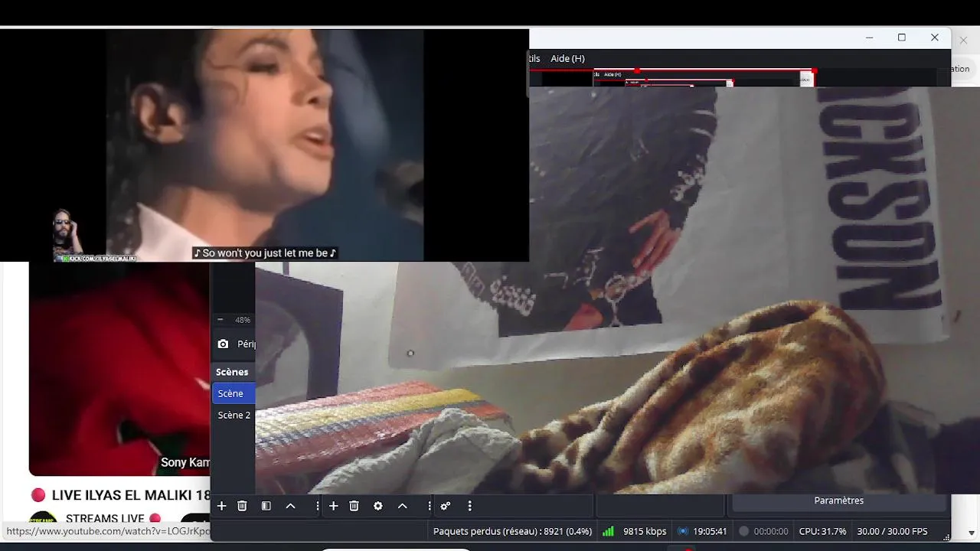The height and width of the screenshot is (551, 980).
Task: Open the red YouTube video thumbnail
Action: pos(119,369)
